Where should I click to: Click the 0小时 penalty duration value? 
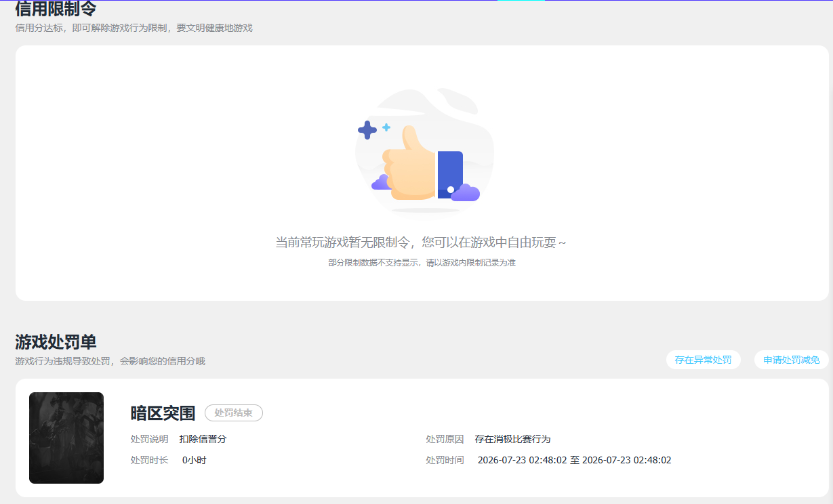(x=194, y=460)
